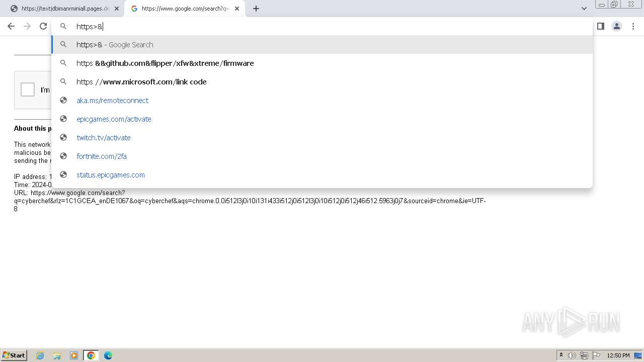The width and height of the screenshot is (644, 362).
Task: Switch to the textjdbimanrminiall.pages.dev tab
Action: point(64,9)
